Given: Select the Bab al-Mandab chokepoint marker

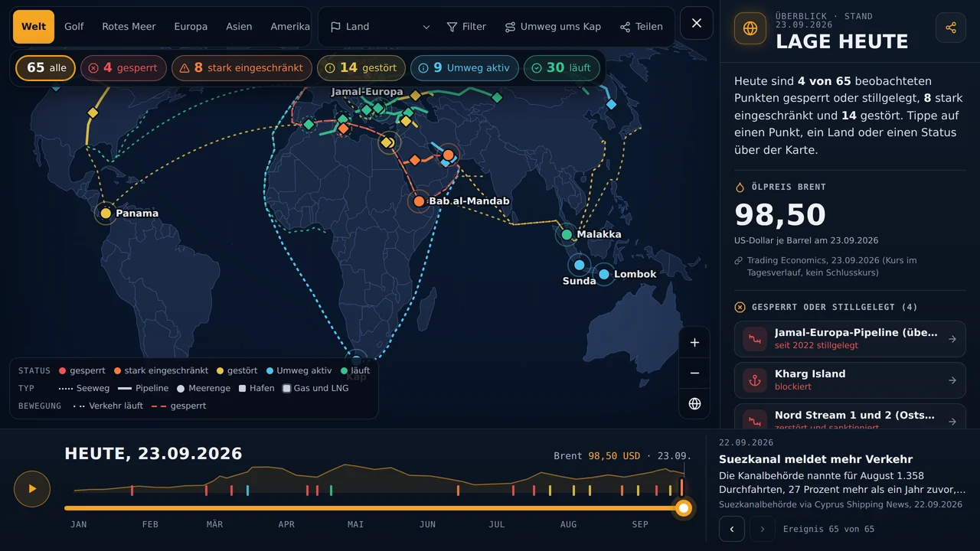Looking at the screenshot, I should (x=419, y=202).
